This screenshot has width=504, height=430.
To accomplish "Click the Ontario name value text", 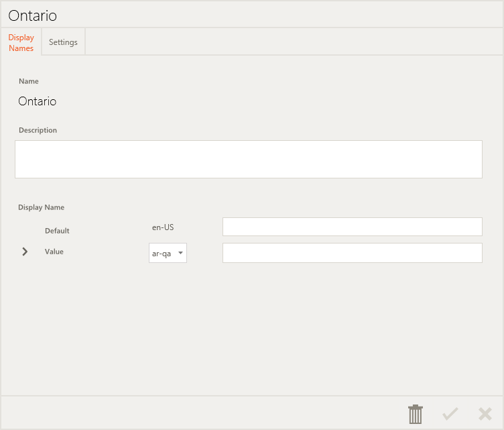I will point(38,101).
